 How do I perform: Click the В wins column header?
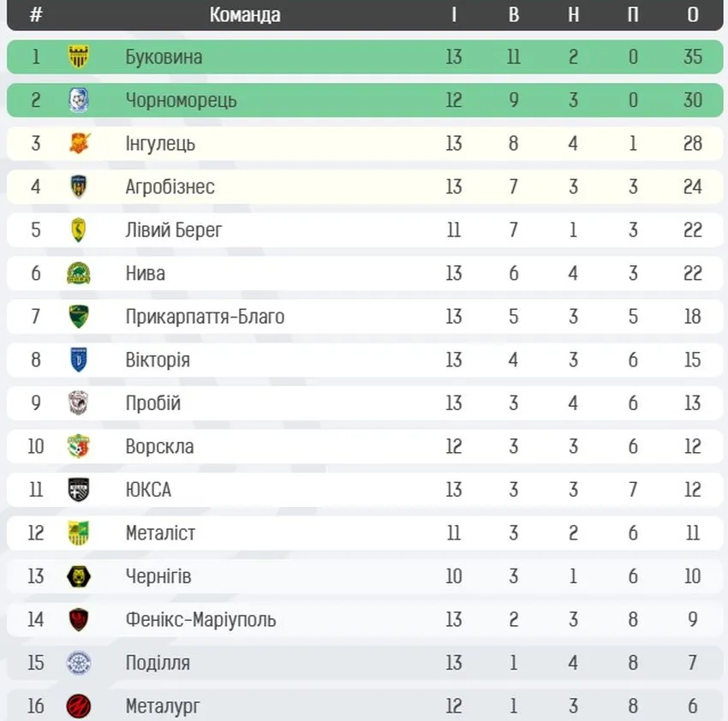[x=513, y=15]
